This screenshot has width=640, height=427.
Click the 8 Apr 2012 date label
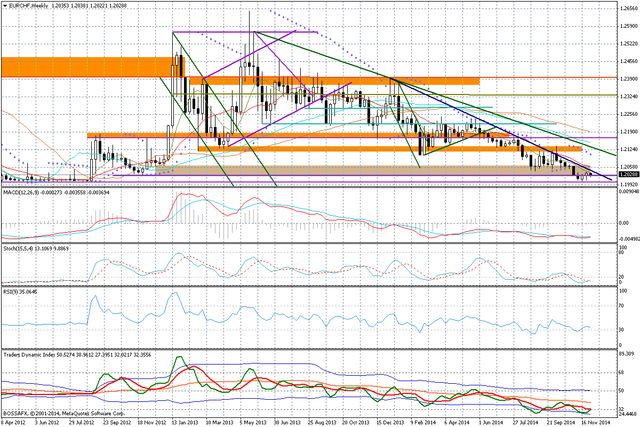click(x=11, y=423)
